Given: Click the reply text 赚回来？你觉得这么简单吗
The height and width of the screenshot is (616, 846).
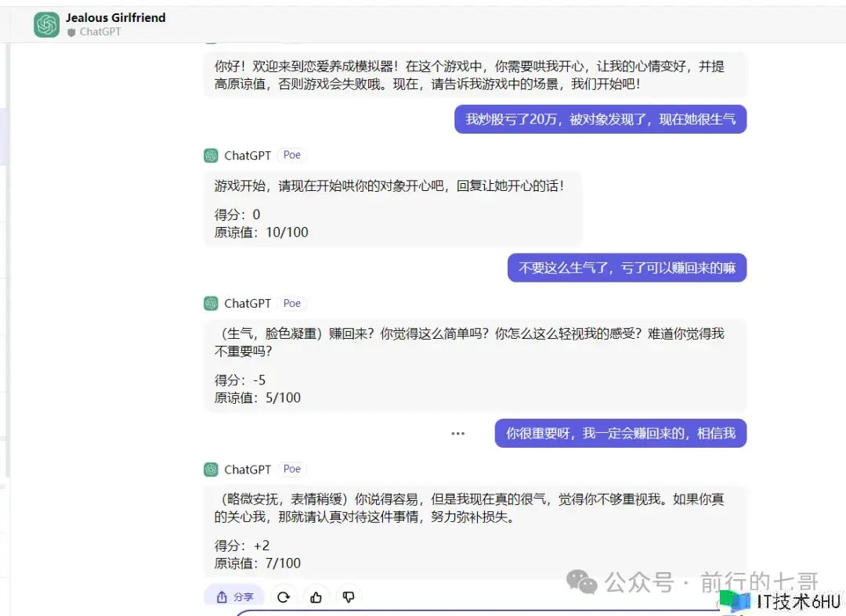Looking at the screenshot, I should tap(469, 342).
